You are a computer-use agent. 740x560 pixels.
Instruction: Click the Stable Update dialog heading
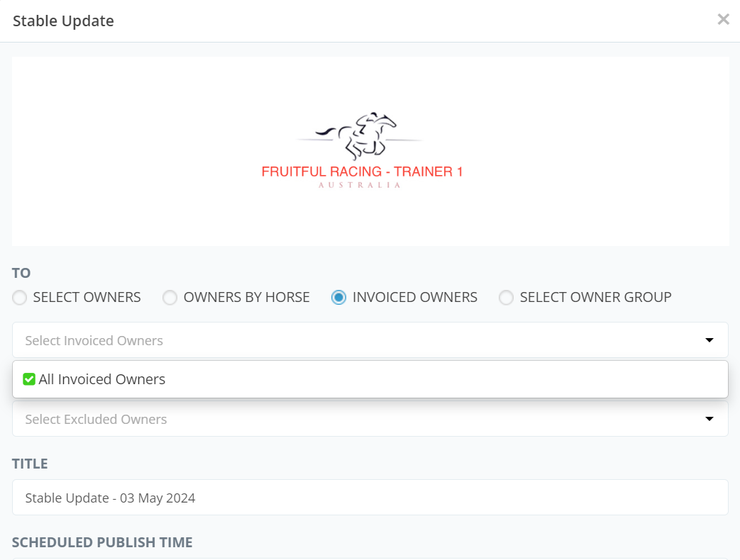63,21
